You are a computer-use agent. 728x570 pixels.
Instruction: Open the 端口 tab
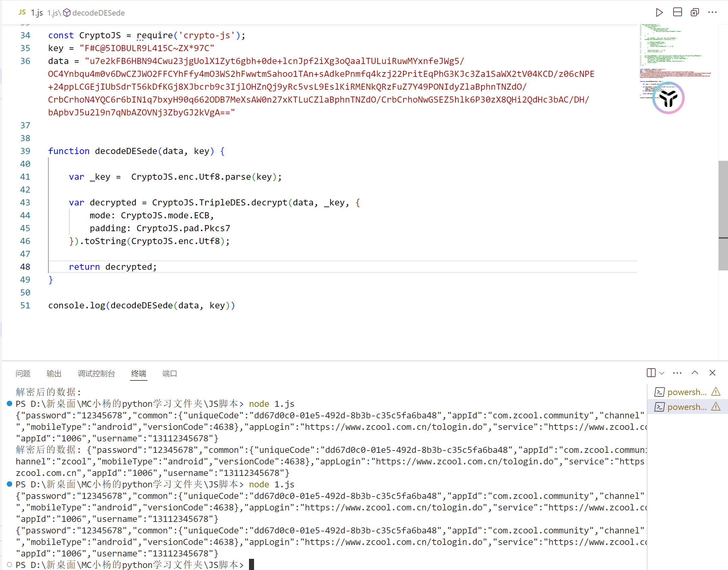(169, 373)
